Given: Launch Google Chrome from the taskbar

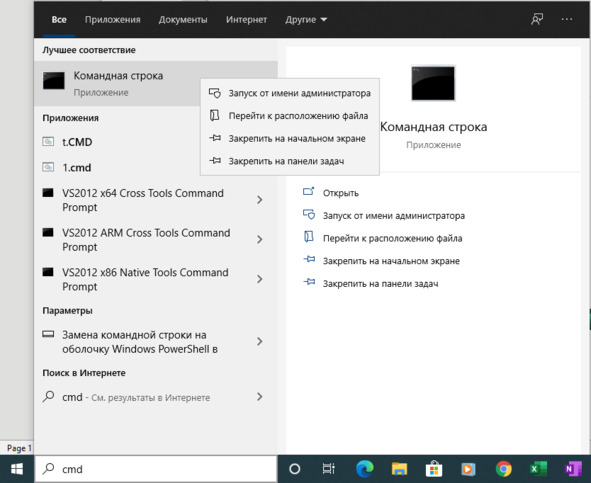Looking at the screenshot, I should (504, 469).
